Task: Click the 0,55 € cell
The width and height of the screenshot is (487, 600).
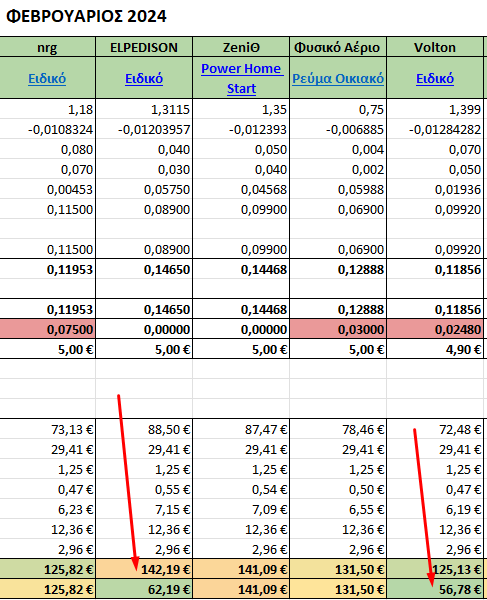Action: (x=144, y=489)
